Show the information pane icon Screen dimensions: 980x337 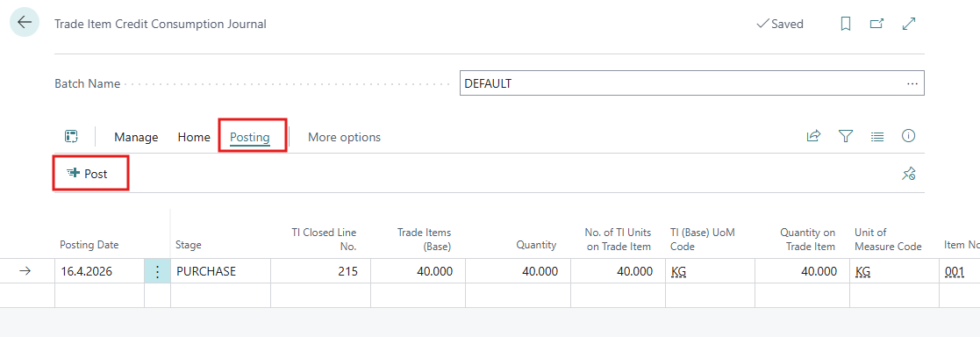tap(909, 136)
